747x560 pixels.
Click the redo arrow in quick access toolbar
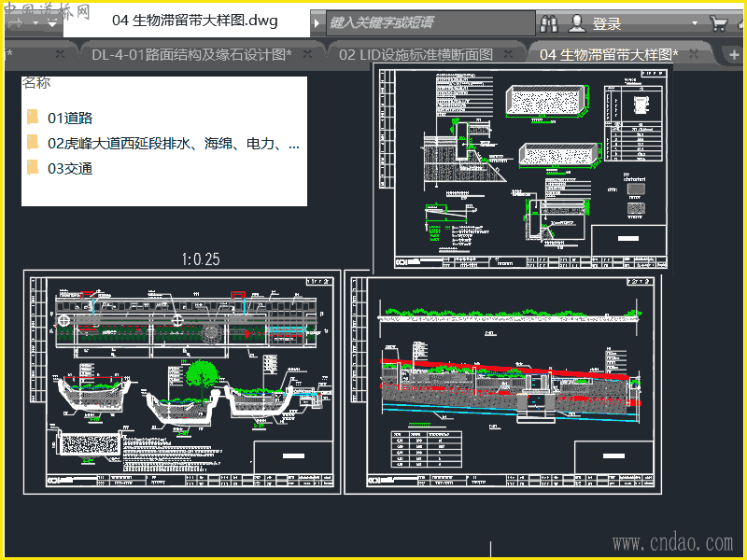click(x=15, y=22)
